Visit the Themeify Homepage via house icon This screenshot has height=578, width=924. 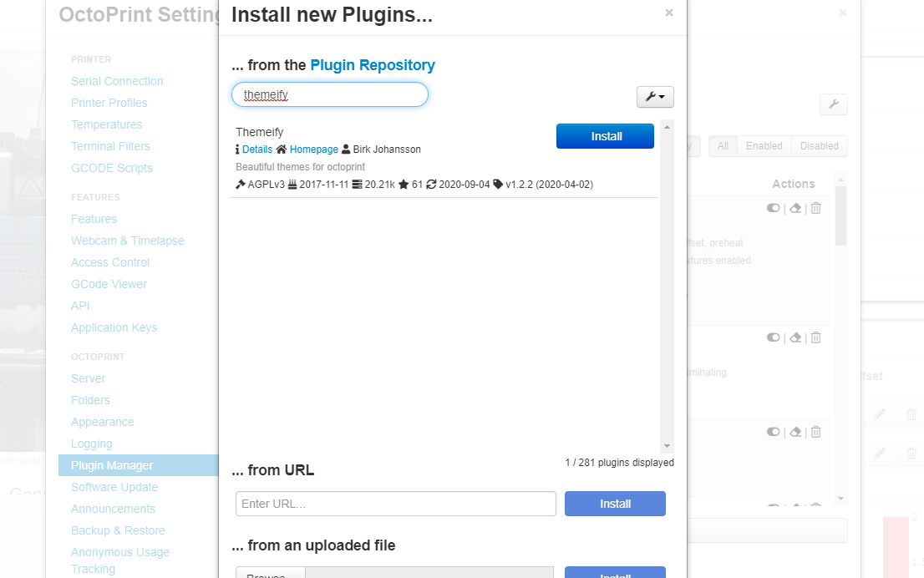pos(282,150)
